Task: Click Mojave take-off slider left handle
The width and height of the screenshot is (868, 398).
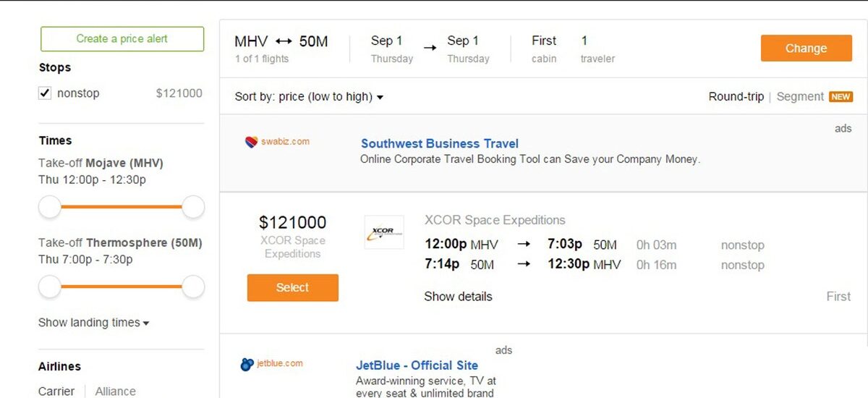Action: click(50, 208)
